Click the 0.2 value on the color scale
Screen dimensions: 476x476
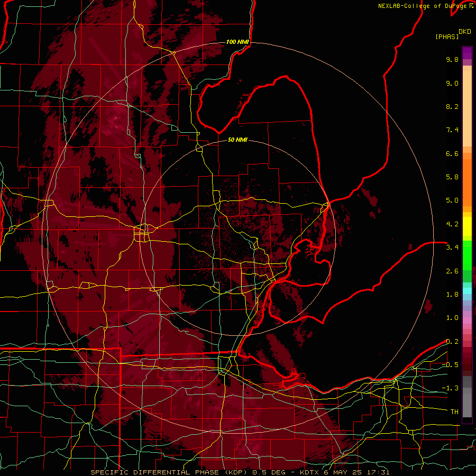pos(452,342)
